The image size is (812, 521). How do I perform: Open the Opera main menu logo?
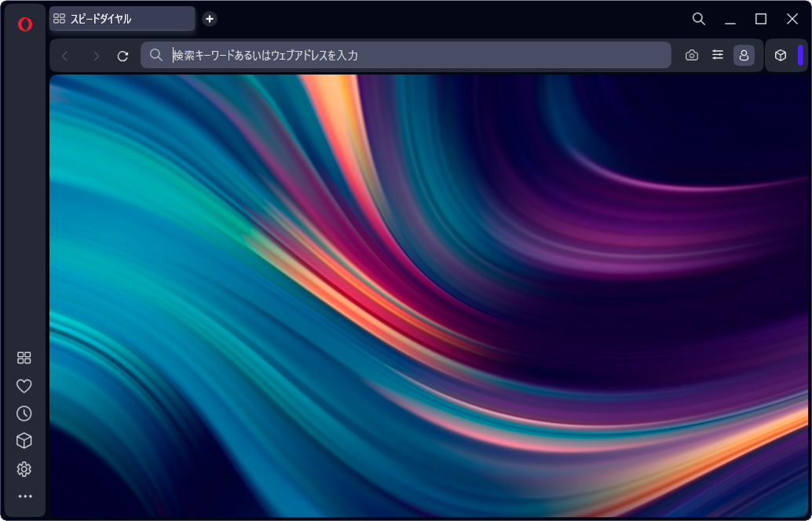click(25, 24)
